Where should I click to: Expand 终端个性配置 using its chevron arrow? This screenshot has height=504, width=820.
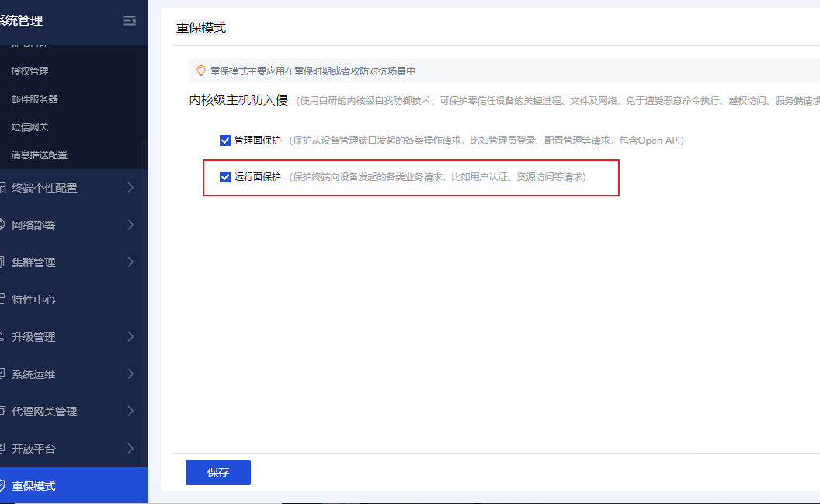[x=130, y=188]
